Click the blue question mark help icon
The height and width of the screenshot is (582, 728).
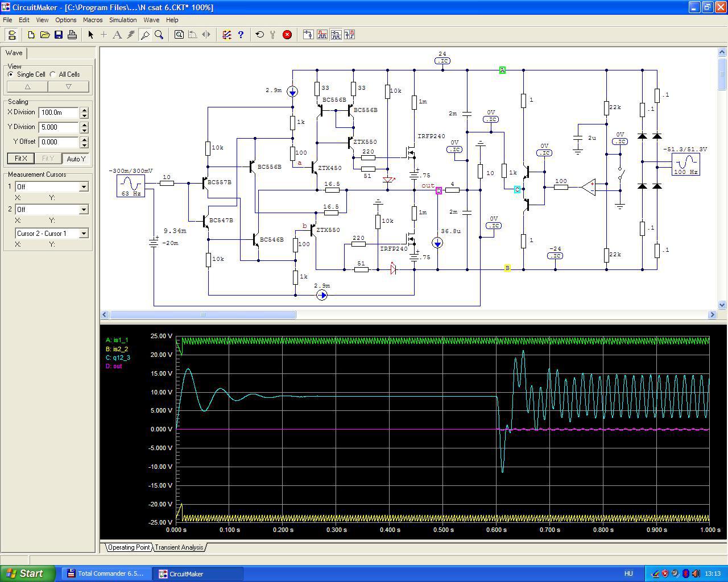(x=241, y=35)
